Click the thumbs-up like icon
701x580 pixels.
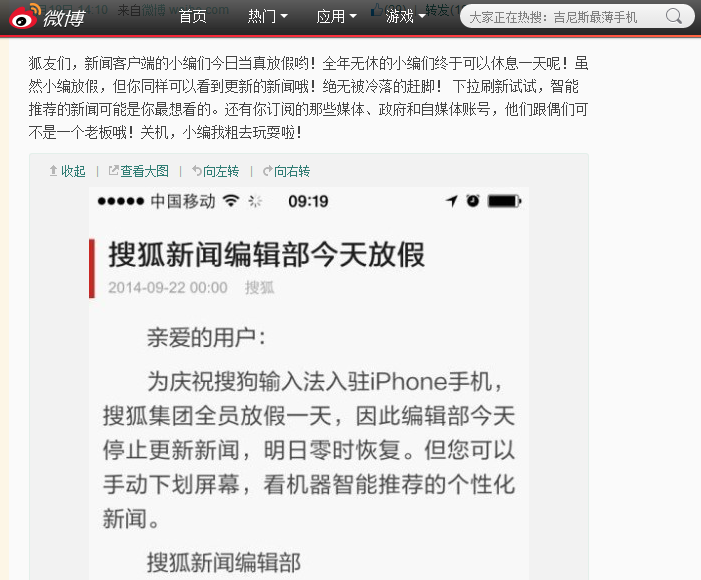[376, 9]
